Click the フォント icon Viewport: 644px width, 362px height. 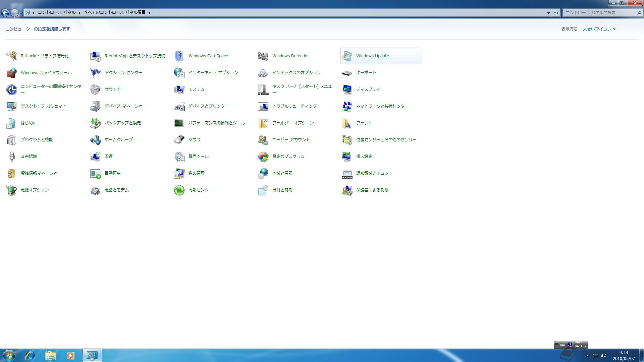click(347, 123)
